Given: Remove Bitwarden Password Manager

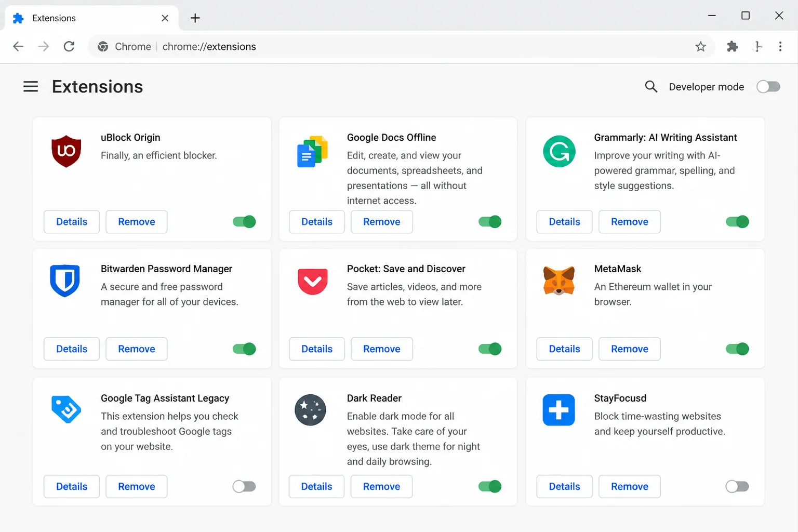Looking at the screenshot, I should 137,349.
